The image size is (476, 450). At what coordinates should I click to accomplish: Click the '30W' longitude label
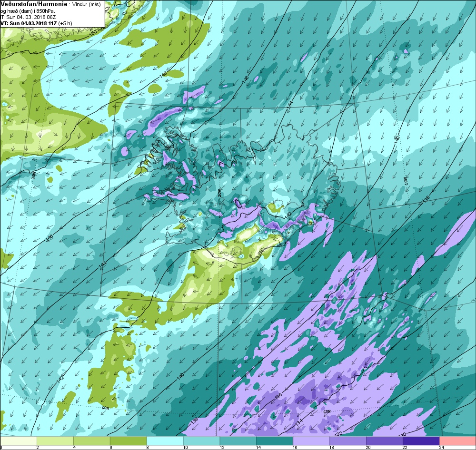(34, 175)
